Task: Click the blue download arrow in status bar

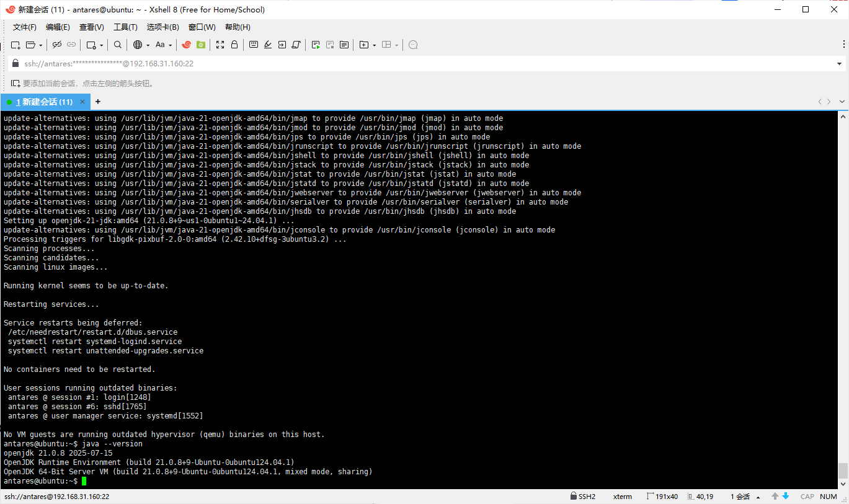Action: point(786,497)
